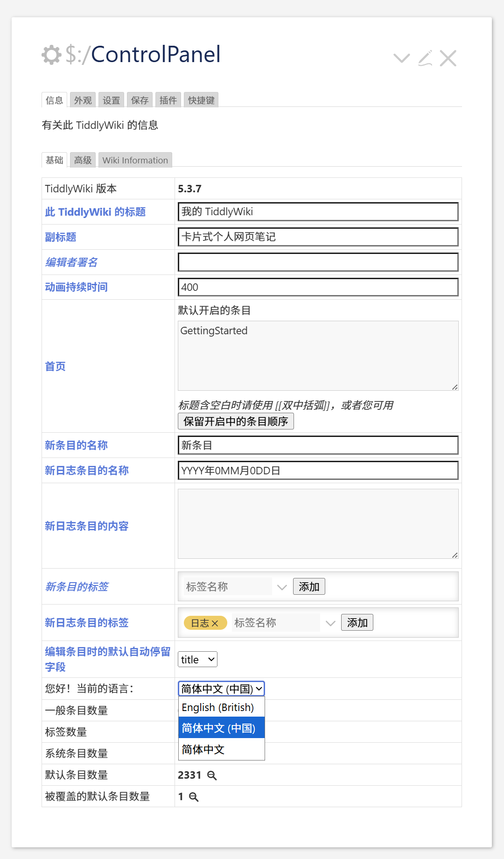Screen dimensions: 504x859
Task: Focus the wiki title field with 我的 TiddlyWiki
Action: click(x=318, y=211)
